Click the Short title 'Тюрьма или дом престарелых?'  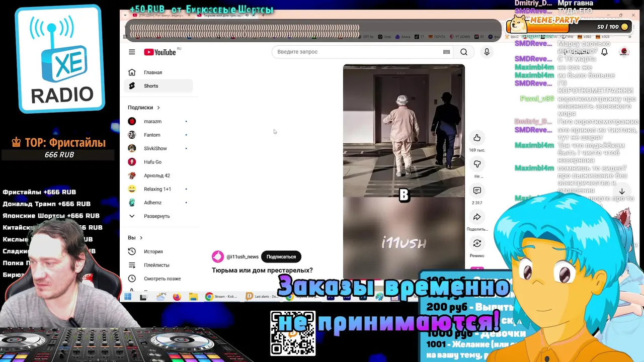(262, 270)
